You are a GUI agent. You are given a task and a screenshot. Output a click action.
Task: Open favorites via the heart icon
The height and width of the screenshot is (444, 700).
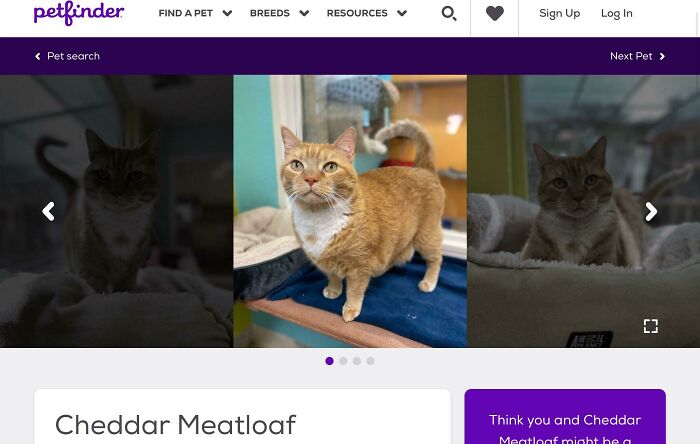click(495, 13)
